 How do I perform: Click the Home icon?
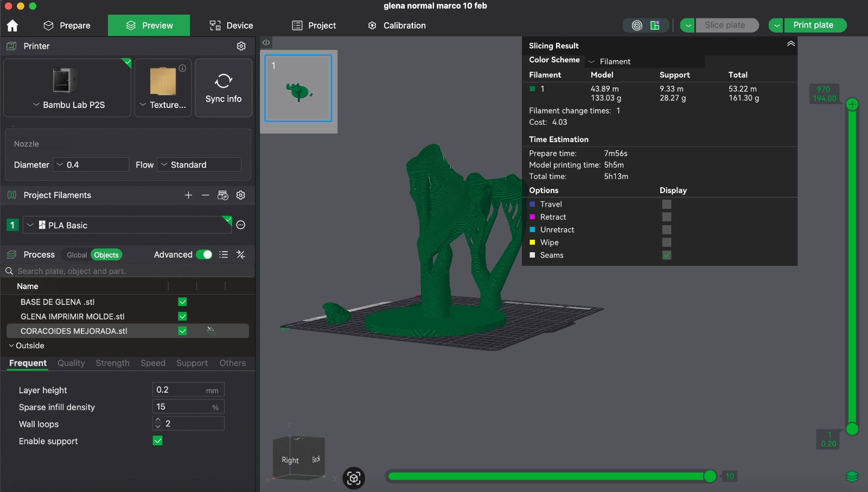[x=12, y=25]
